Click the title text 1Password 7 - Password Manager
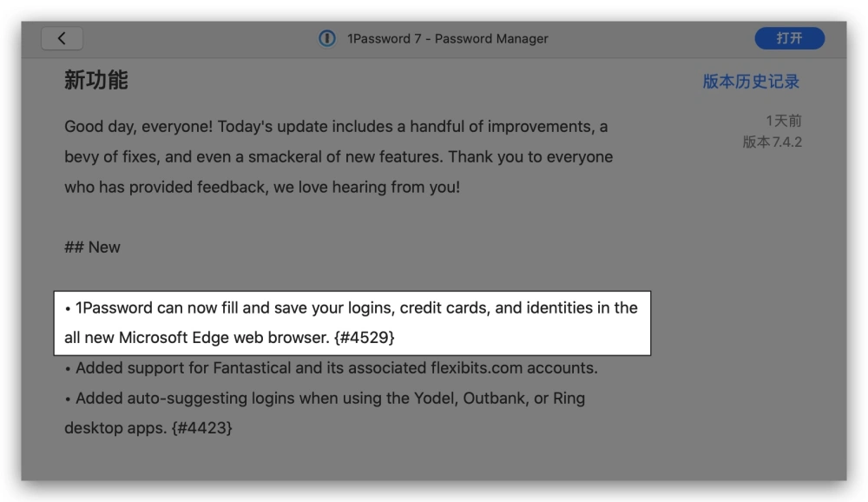This screenshot has width=868, height=502. click(x=447, y=39)
